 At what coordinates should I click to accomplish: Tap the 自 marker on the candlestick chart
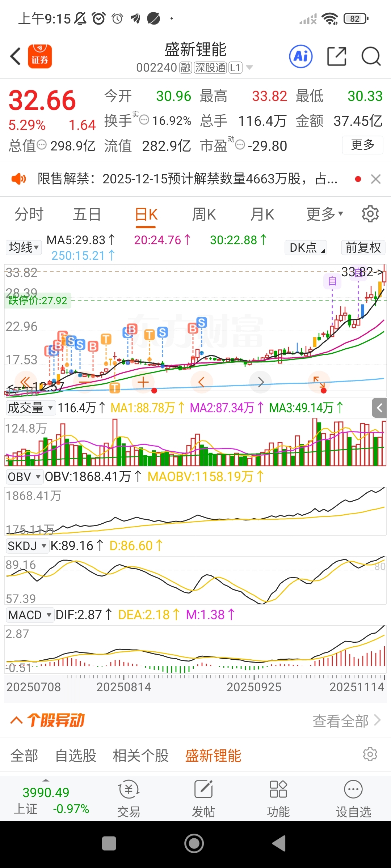pyautogui.click(x=332, y=281)
